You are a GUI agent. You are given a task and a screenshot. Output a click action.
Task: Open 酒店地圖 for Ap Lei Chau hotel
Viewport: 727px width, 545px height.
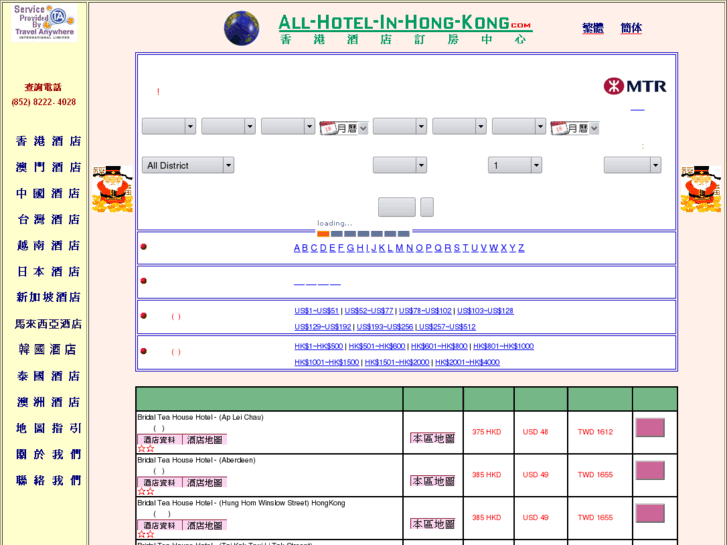[204, 440]
